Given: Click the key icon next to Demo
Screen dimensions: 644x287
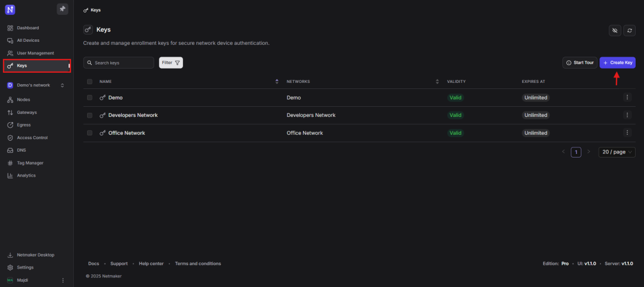Looking at the screenshot, I should [103, 98].
